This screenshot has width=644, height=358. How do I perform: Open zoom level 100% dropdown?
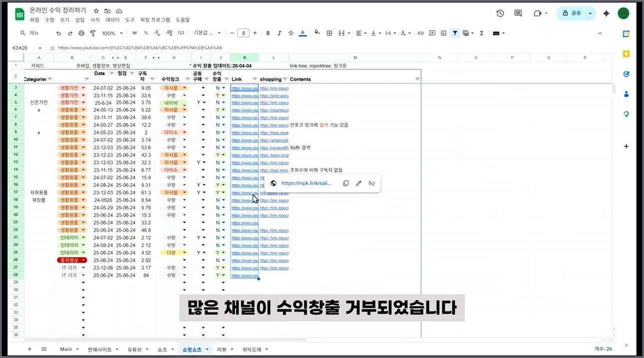(x=112, y=33)
